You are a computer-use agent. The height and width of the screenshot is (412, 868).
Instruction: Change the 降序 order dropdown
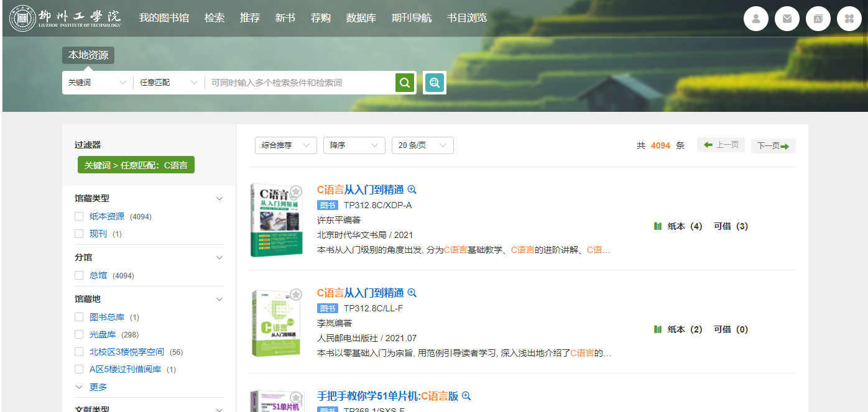point(354,145)
